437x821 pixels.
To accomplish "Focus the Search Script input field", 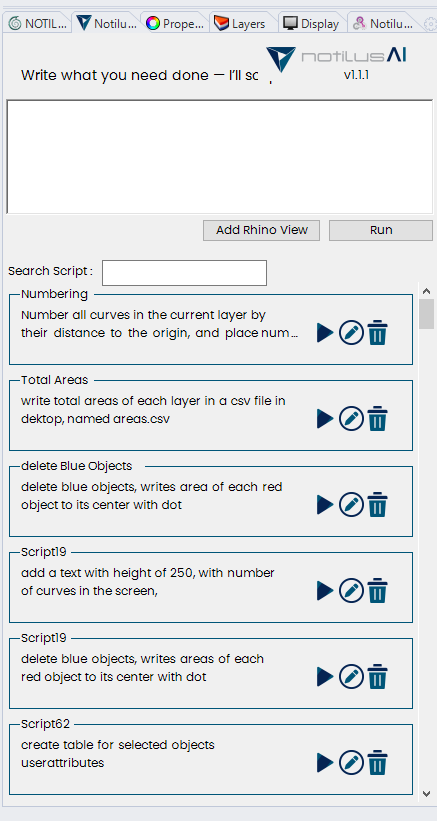I will [x=184, y=273].
